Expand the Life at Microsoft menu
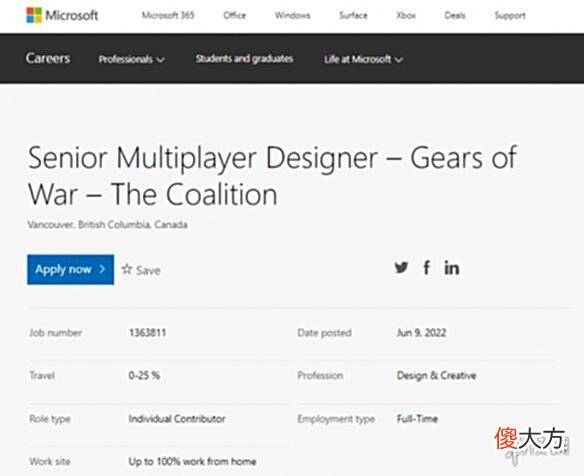Viewport: 584px width, 476px height. tap(363, 59)
